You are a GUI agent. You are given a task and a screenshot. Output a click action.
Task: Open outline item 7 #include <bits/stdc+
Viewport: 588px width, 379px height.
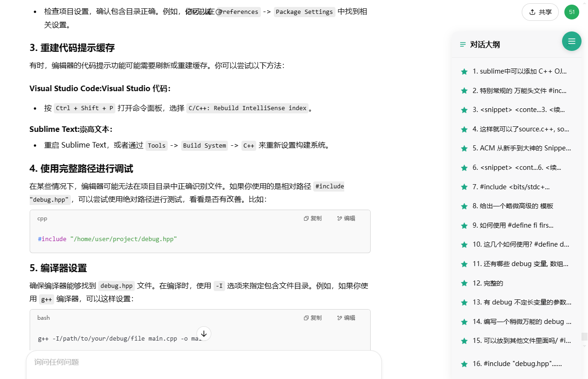[511, 187]
